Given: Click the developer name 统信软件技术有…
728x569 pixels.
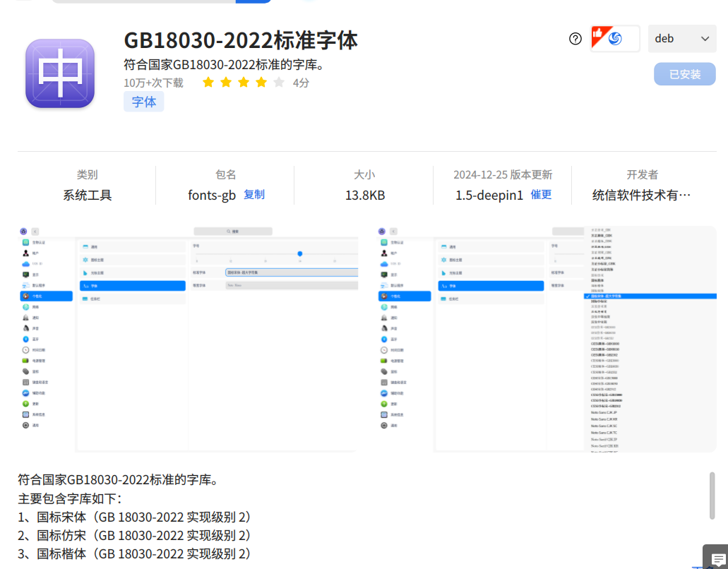Looking at the screenshot, I should click(642, 196).
